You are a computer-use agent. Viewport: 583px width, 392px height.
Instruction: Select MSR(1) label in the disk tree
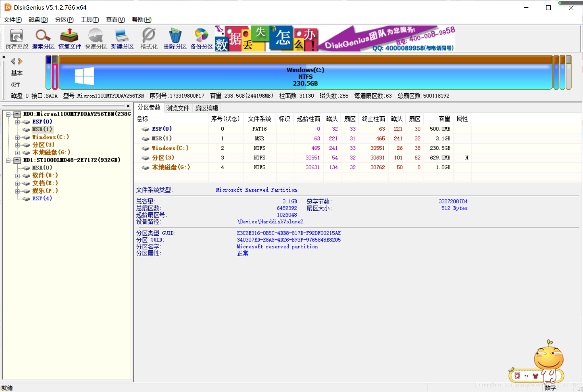click(x=42, y=129)
